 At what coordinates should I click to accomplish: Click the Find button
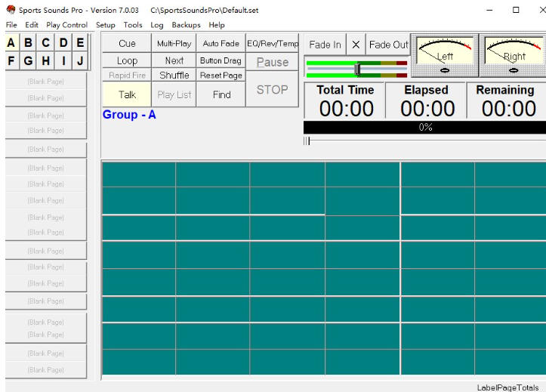tap(221, 94)
